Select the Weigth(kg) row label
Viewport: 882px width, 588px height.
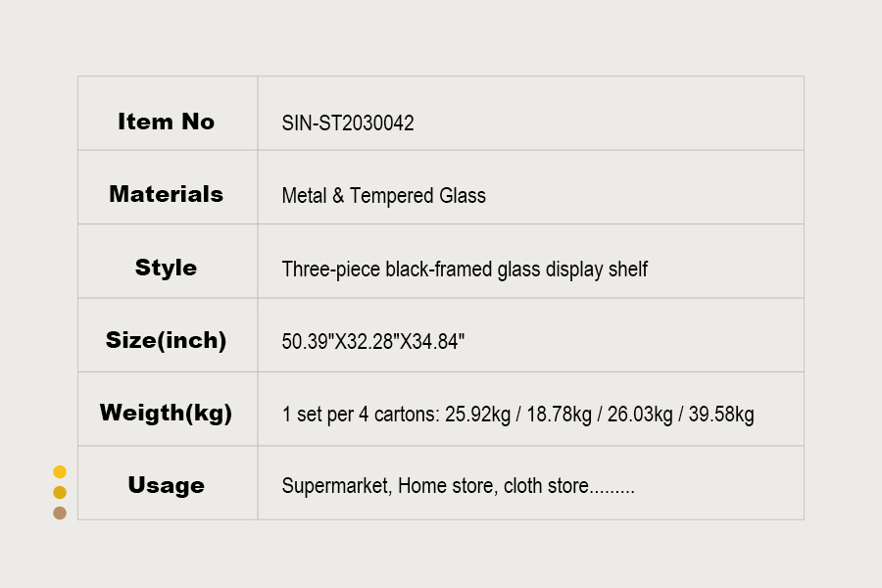tap(166, 413)
